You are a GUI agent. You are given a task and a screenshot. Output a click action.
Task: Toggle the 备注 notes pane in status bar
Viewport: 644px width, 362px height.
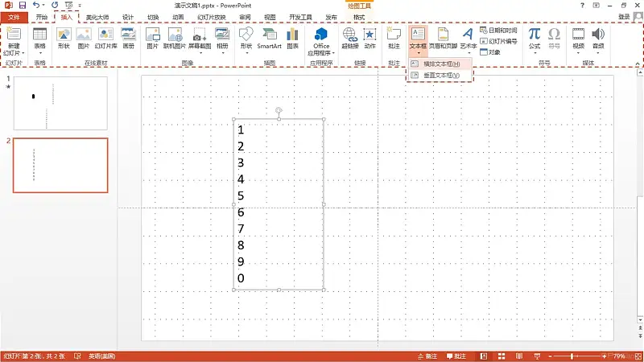(427, 356)
